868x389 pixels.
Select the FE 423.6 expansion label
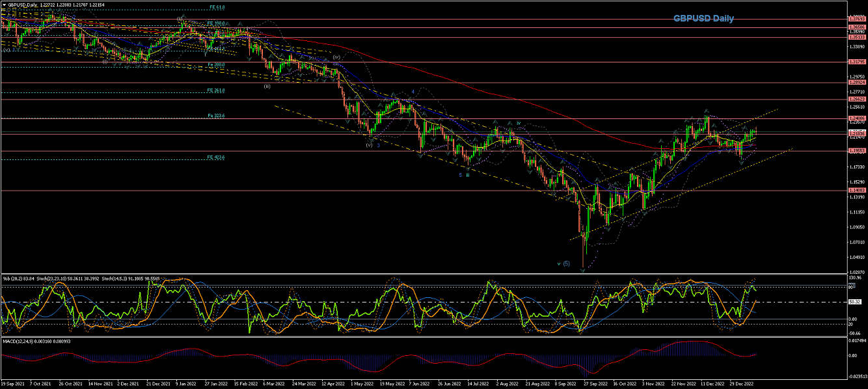coord(215,157)
